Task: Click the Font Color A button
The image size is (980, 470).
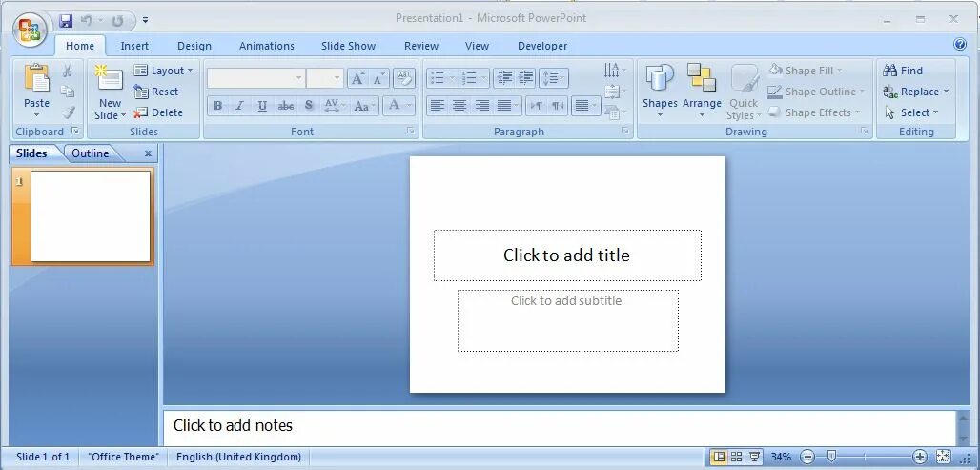Action: point(394,105)
